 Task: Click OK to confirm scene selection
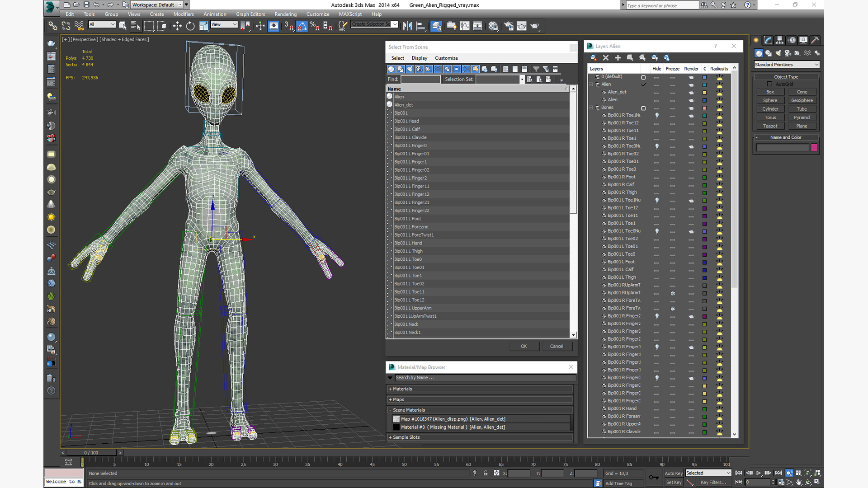[523, 346]
